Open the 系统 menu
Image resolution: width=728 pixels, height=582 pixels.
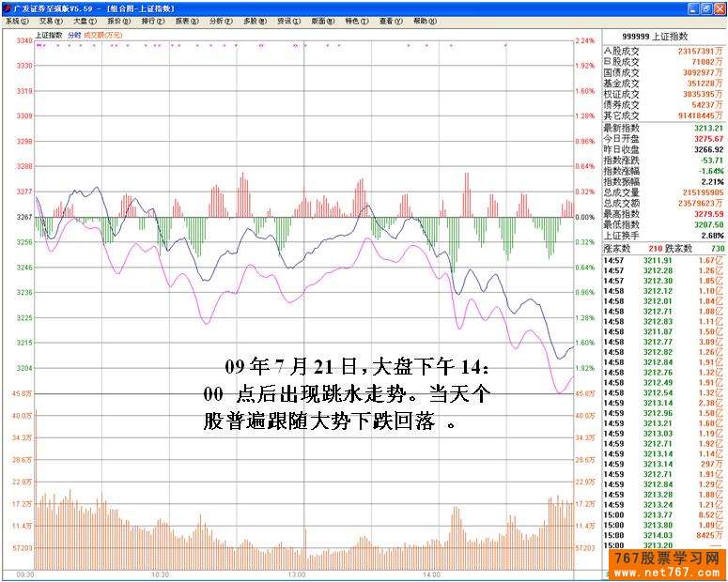point(18,21)
